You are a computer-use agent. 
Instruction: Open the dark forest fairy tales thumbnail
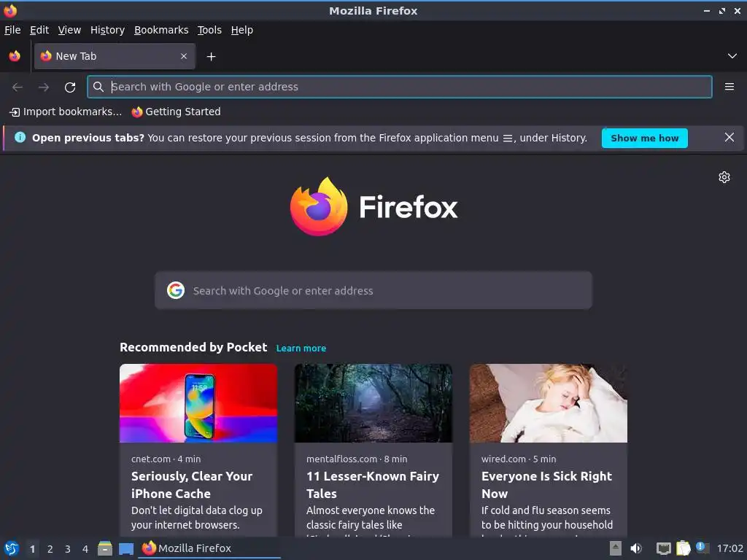pyautogui.click(x=373, y=403)
